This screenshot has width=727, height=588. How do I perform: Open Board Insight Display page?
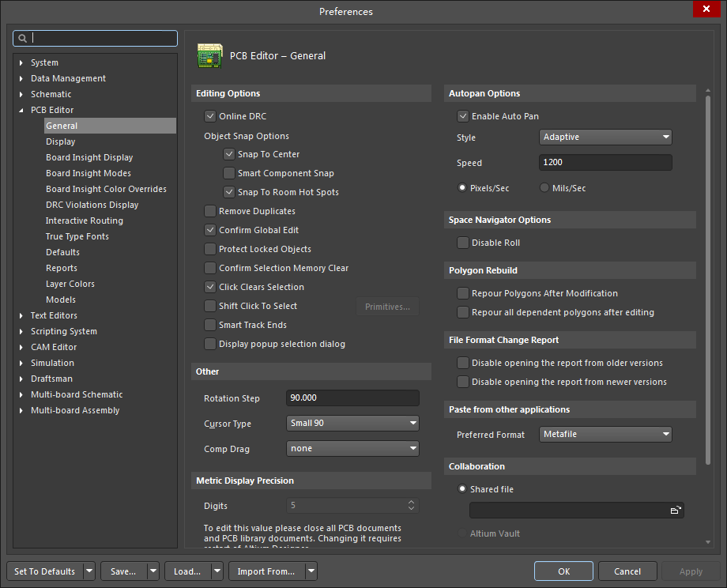[x=89, y=157]
